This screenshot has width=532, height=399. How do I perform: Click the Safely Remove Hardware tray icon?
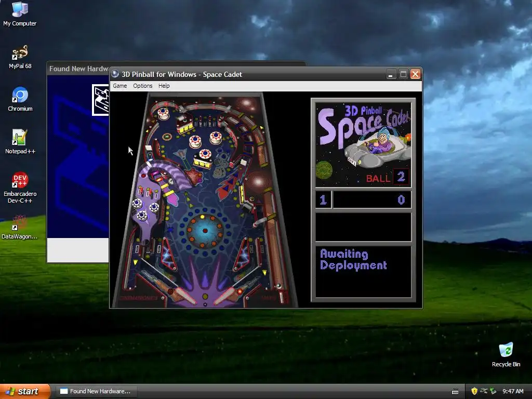493,391
